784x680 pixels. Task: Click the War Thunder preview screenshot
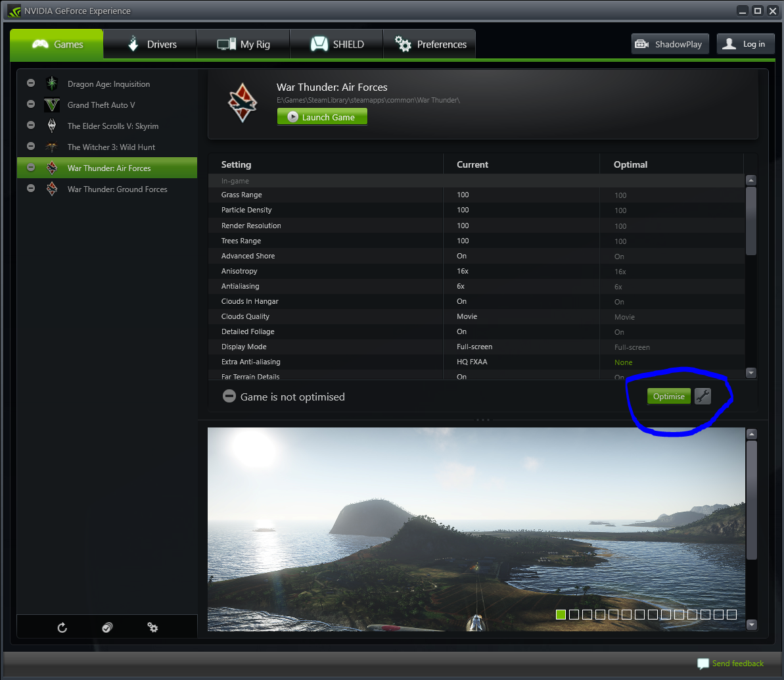[x=476, y=529]
